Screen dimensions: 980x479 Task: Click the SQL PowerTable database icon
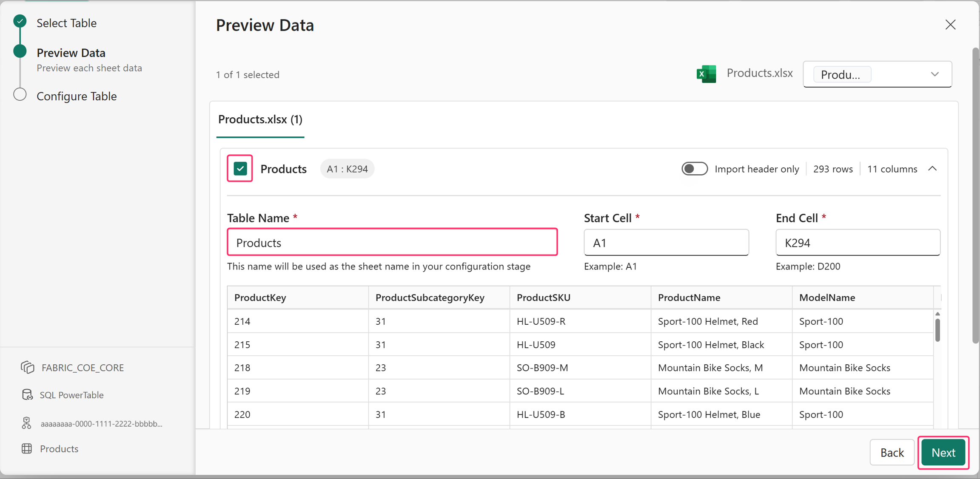coord(27,395)
